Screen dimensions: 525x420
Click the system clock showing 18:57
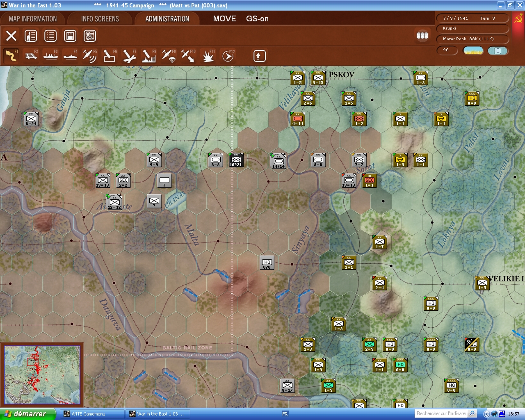[x=514, y=414]
